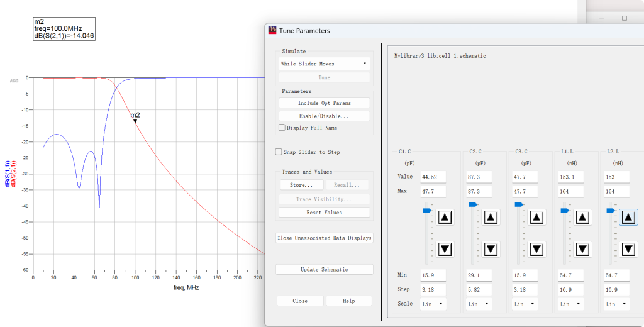Decrease C1.C value with down arrow

(x=445, y=249)
